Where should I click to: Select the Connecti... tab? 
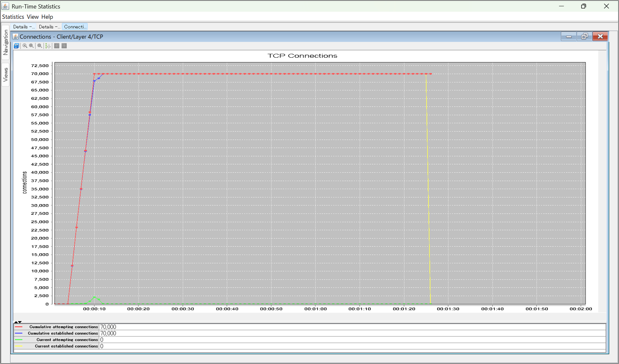pyautogui.click(x=75, y=27)
